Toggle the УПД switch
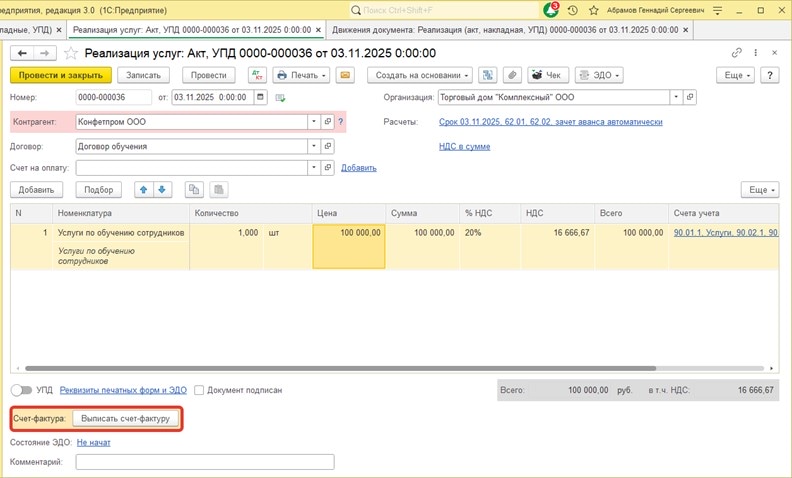Viewport: 792px width, 478px height. (x=21, y=390)
